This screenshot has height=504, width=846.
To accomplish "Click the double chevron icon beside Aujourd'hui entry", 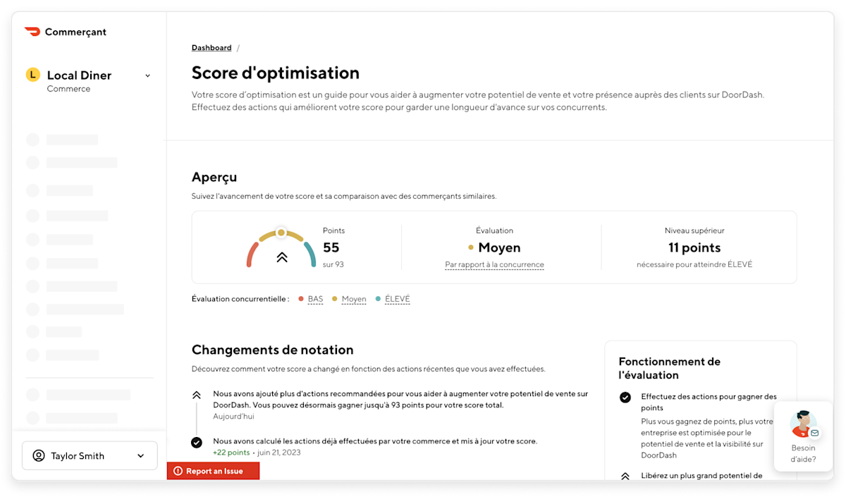I will (197, 395).
